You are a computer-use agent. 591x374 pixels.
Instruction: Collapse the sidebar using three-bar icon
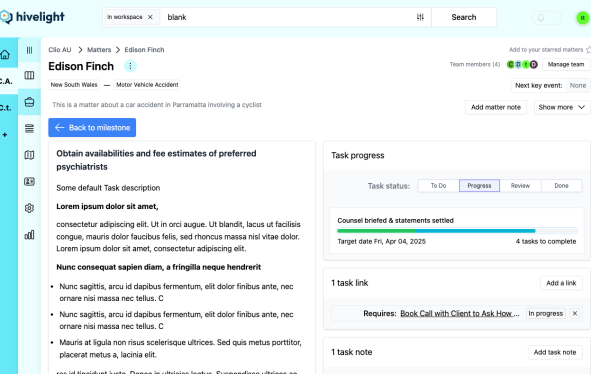(29, 50)
